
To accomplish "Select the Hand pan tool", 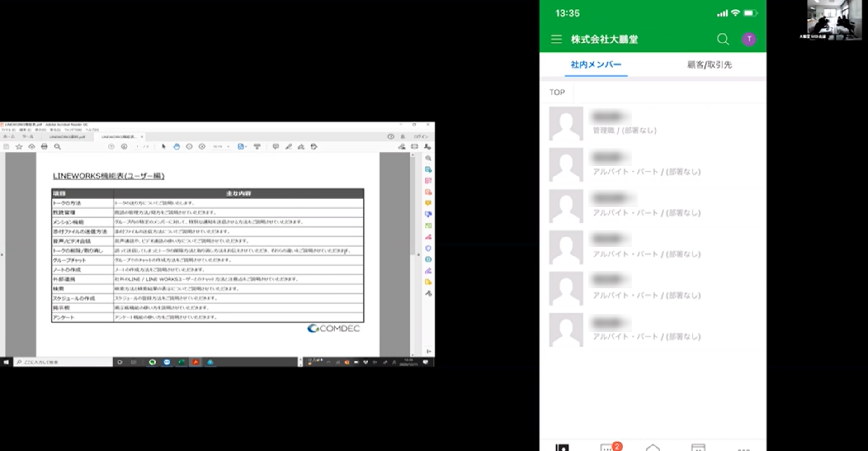I will coord(176,147).
